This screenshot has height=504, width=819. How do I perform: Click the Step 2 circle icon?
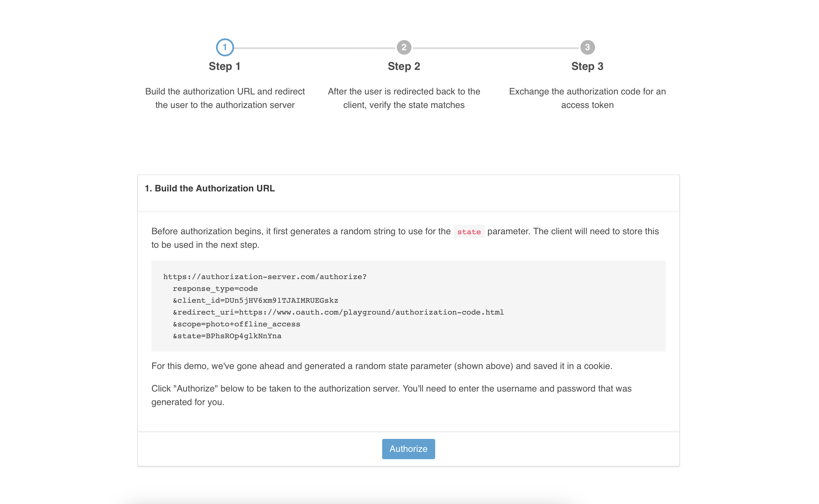click(404, 47)
